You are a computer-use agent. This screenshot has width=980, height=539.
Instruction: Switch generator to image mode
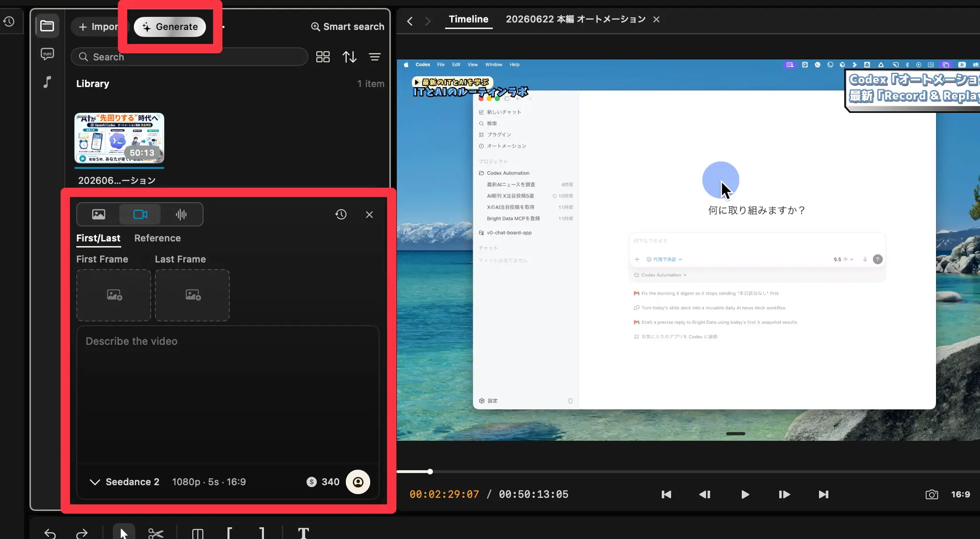point(99,214)
